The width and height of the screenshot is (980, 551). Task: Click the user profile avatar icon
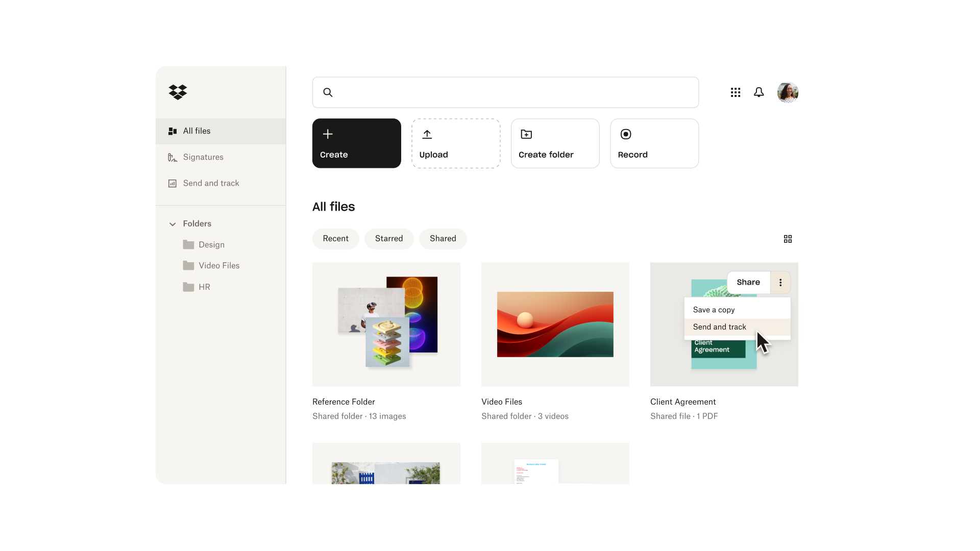point(788,92)
